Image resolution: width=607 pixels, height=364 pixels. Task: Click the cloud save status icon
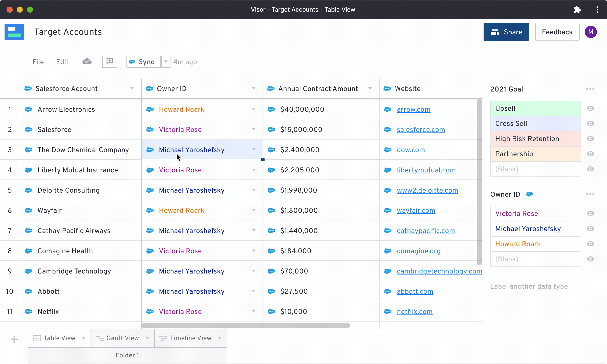pos(87,61)
